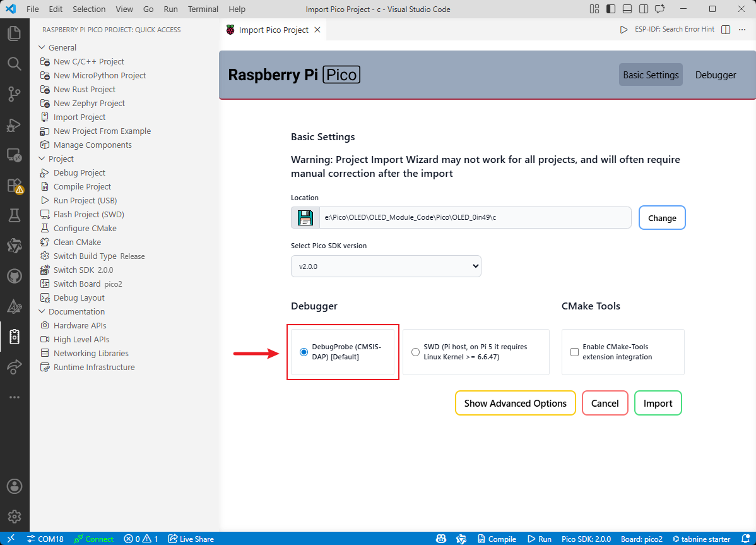
Task: Toggle Secondary Side Bar layout icon
Action: tap(643, 9)
